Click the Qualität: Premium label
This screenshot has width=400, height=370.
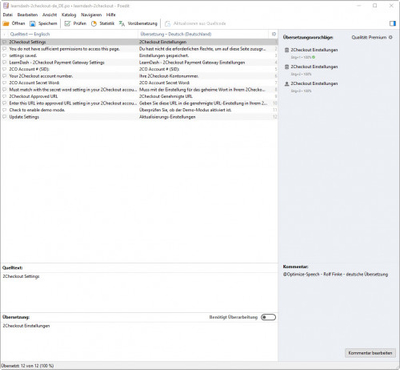(x=369, y=37)
